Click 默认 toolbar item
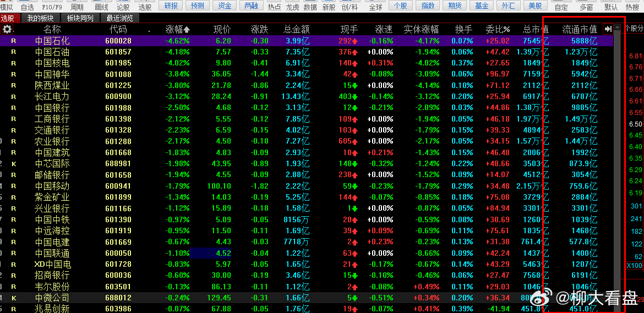 pyautogui.click(x=611, y=7)
